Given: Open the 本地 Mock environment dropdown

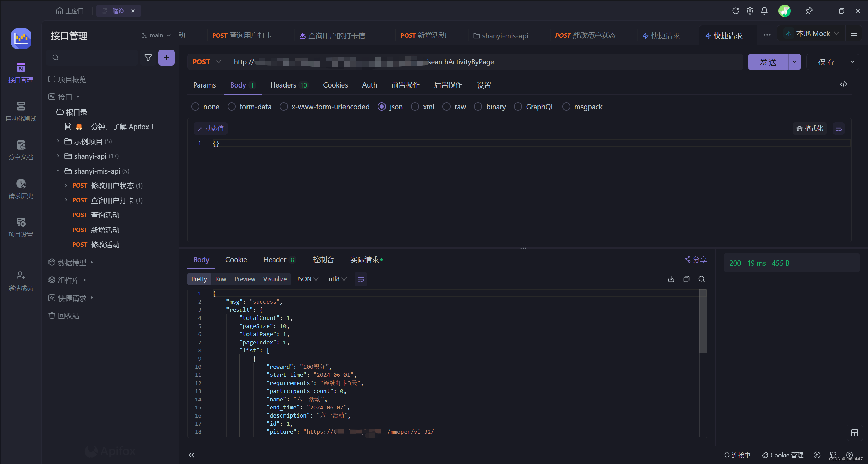Looking at the screenshot, I should point(812,34).
